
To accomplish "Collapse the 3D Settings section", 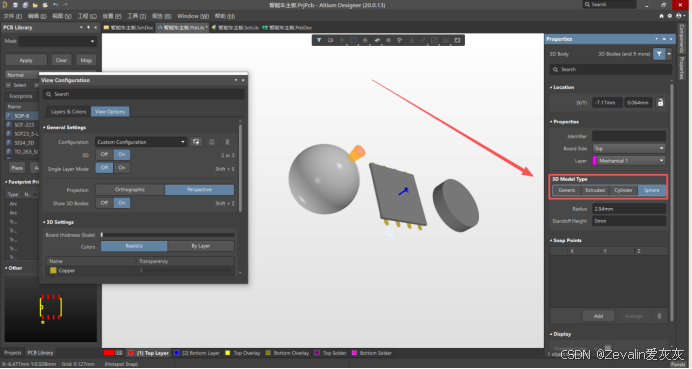I will pos(44,222).
